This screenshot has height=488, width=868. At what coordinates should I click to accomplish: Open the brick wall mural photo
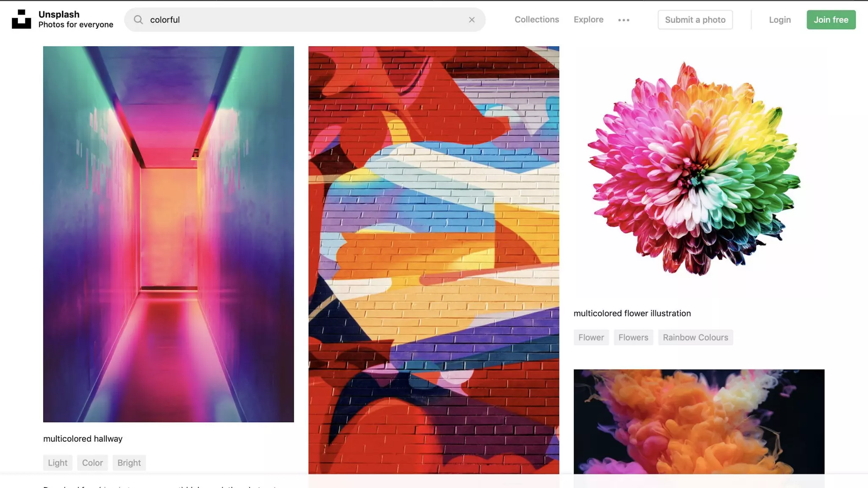(x=434, y=259)
